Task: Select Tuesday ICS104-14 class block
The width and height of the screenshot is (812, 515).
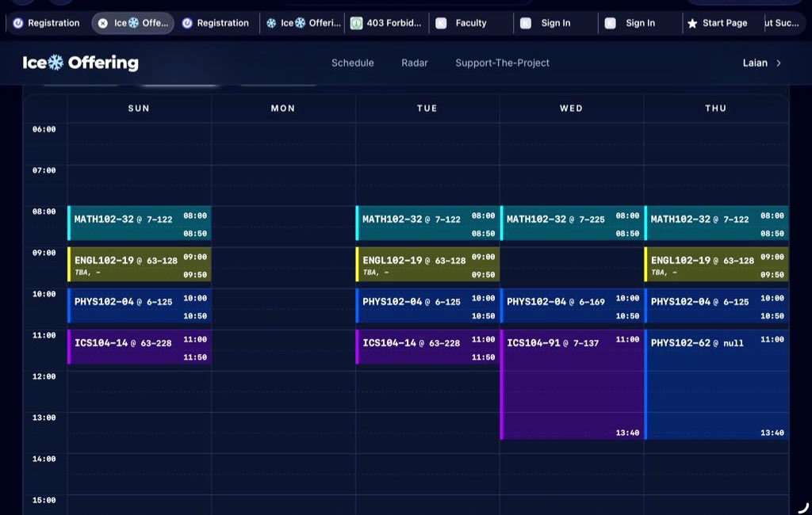Action: point(427,347)
